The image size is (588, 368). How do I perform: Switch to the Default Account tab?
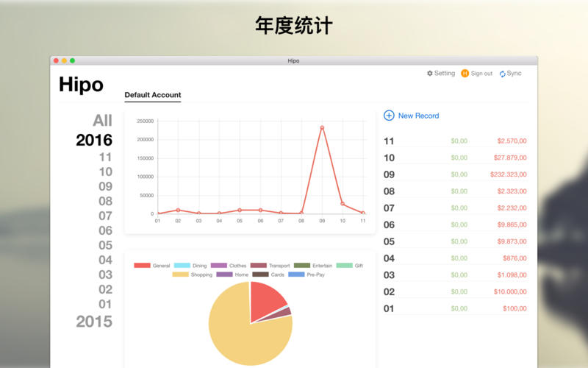coord(153,95)
